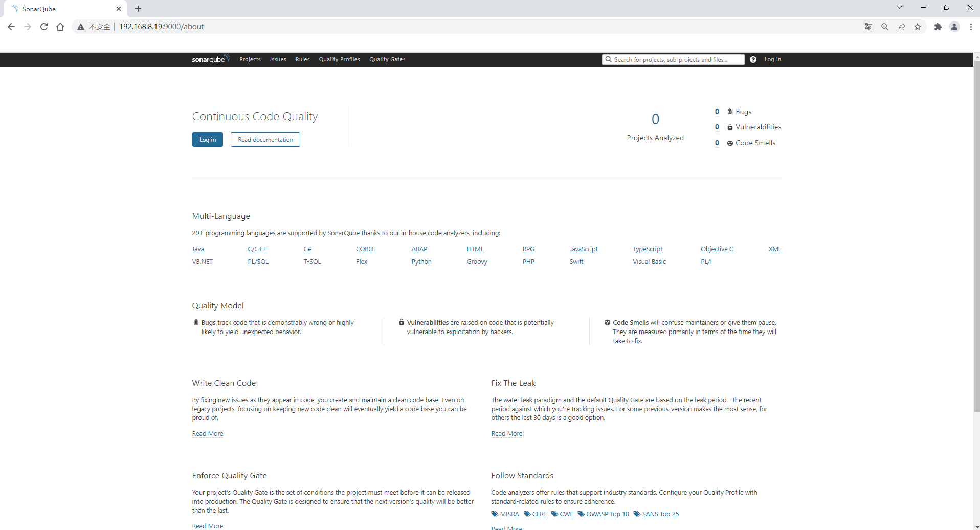Click the share page icon
Viewport: 980px width, 530px height.
coord(901,27)
